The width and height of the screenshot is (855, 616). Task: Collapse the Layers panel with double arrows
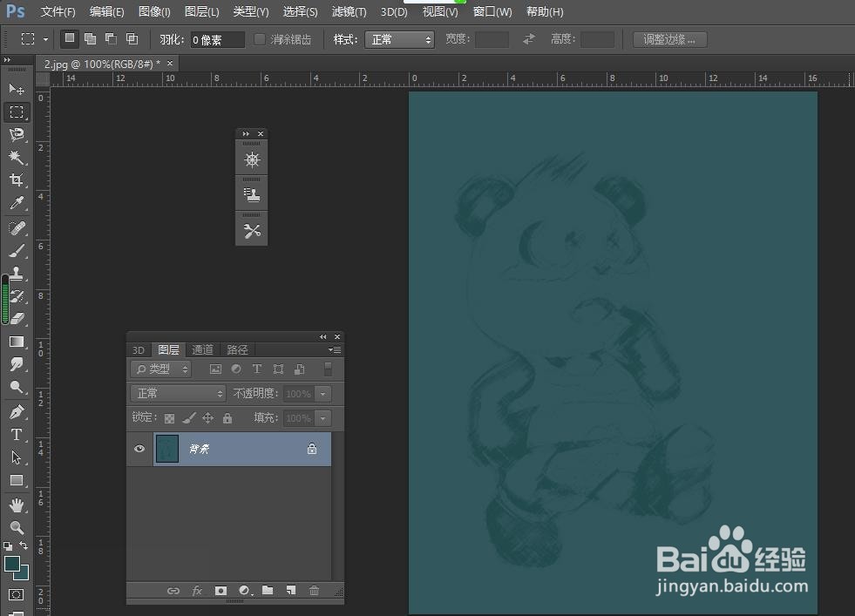(322, 337)
